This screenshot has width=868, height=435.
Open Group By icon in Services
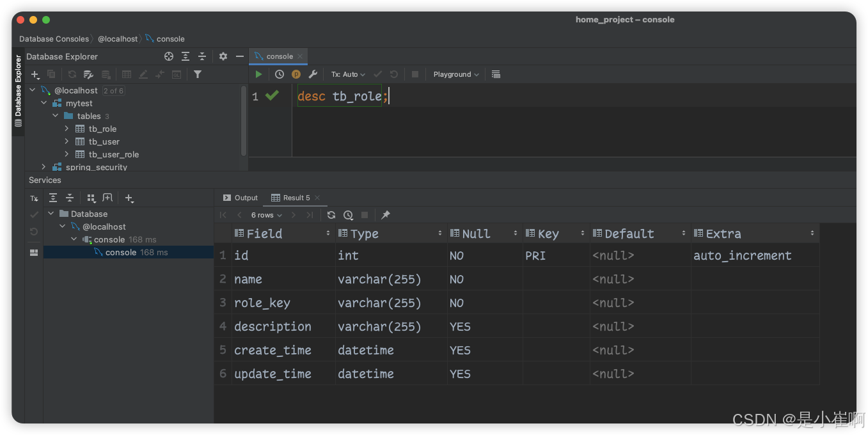(x=91, y=198)
